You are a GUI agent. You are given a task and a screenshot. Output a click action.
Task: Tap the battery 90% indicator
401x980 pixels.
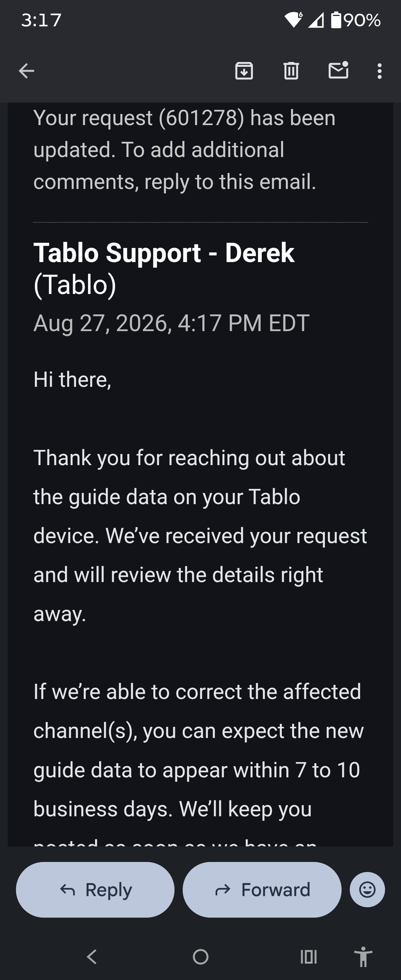(x=355, y=20)
